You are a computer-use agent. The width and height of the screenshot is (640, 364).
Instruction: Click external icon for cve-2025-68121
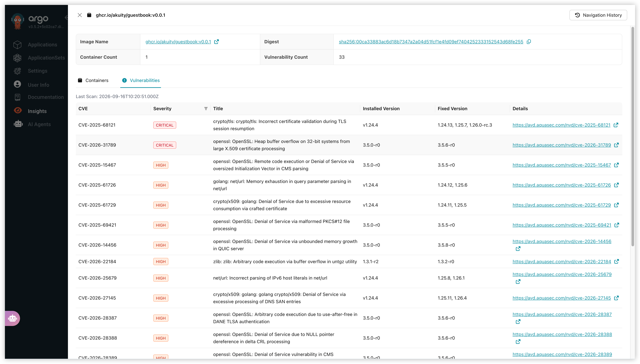pos(616,125)
